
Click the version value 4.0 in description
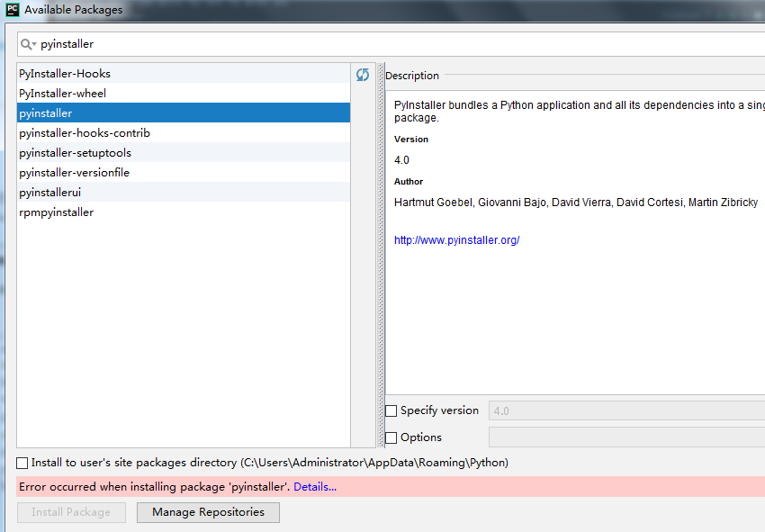pos(401,160)
